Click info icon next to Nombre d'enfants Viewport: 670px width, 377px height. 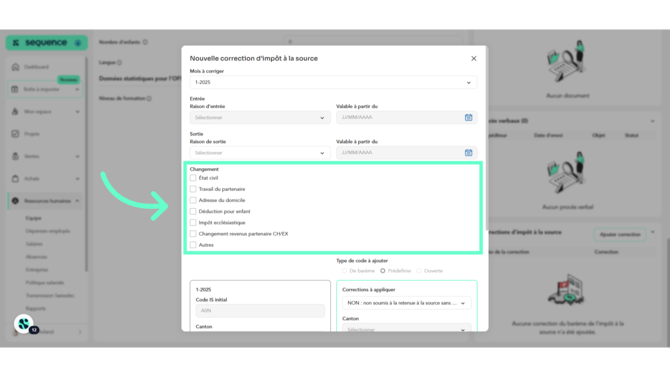tap(145, 42)
